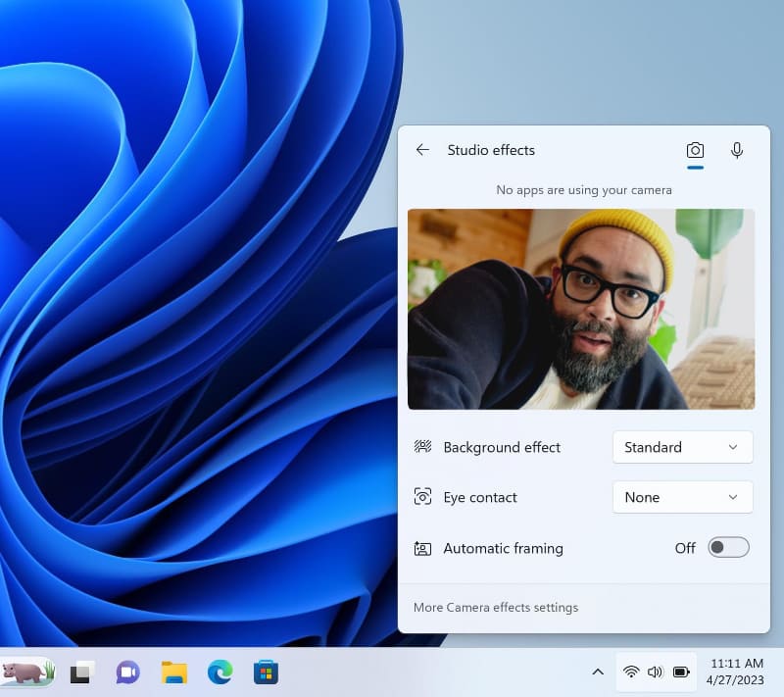
Task: Open More Camera effects settings link
Action: pyautogui.click(x=495, y=607)
